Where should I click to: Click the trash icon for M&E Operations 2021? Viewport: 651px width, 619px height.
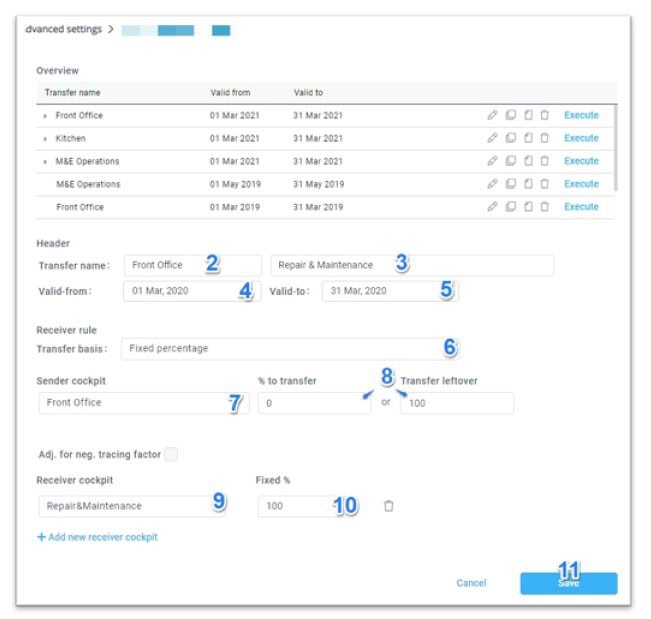545,161
